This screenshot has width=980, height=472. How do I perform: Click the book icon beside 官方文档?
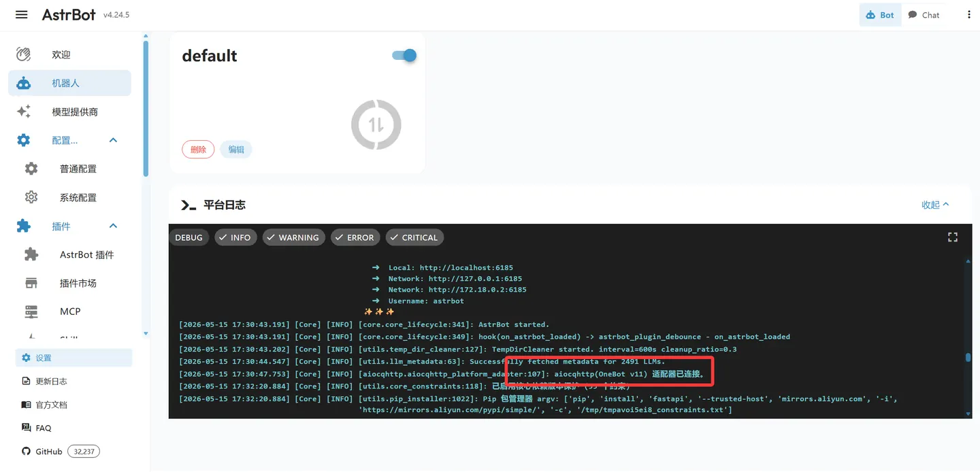[26, 405]
